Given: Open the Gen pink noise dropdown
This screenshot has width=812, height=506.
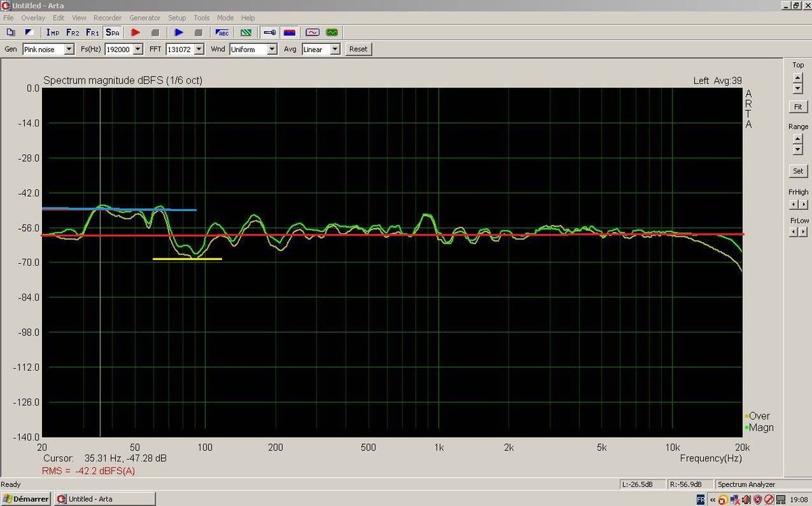Looking at the screenshot, I should [69, 49].
